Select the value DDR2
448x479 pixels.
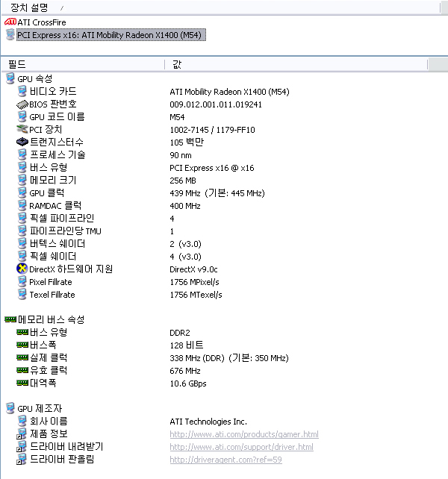click(180, 333)
